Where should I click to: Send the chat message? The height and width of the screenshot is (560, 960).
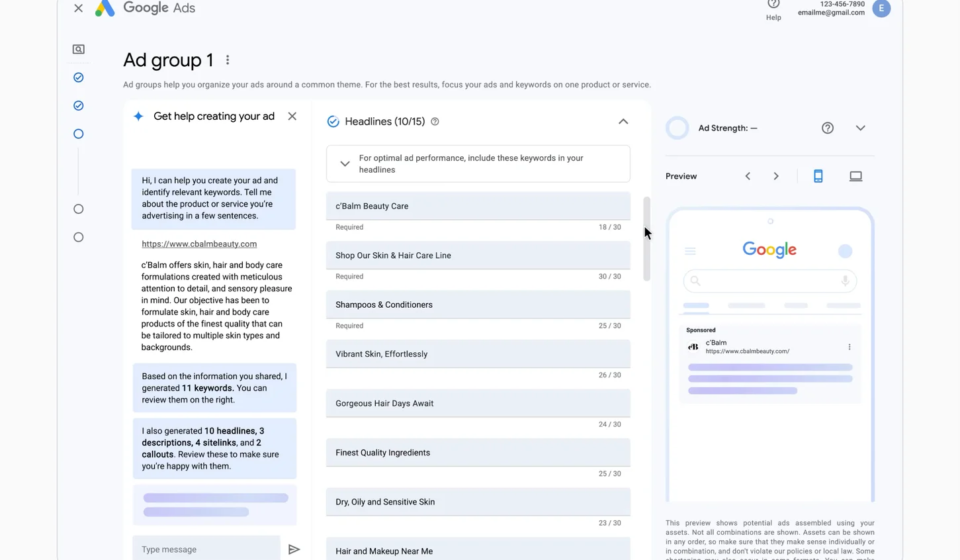[x=294, y=550]
